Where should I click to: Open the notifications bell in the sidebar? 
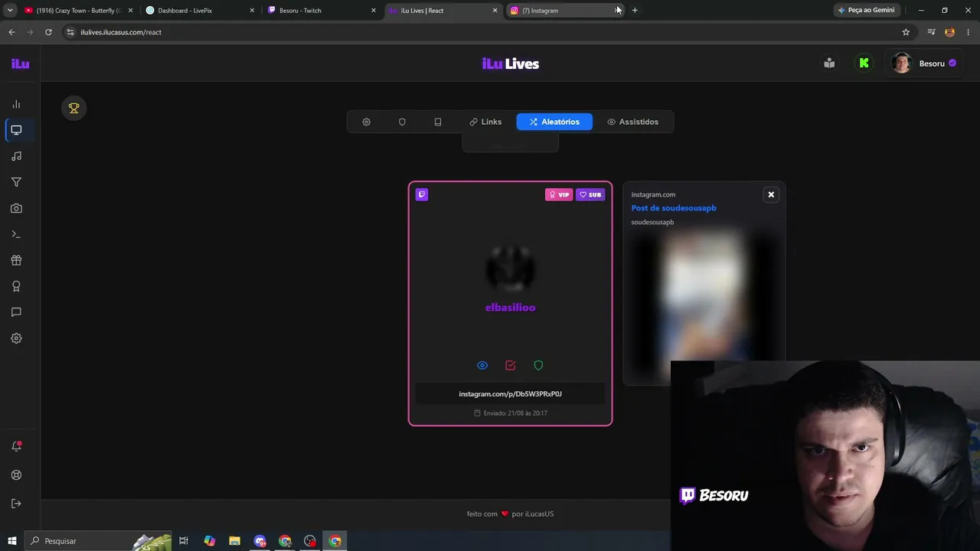[16, 446]
